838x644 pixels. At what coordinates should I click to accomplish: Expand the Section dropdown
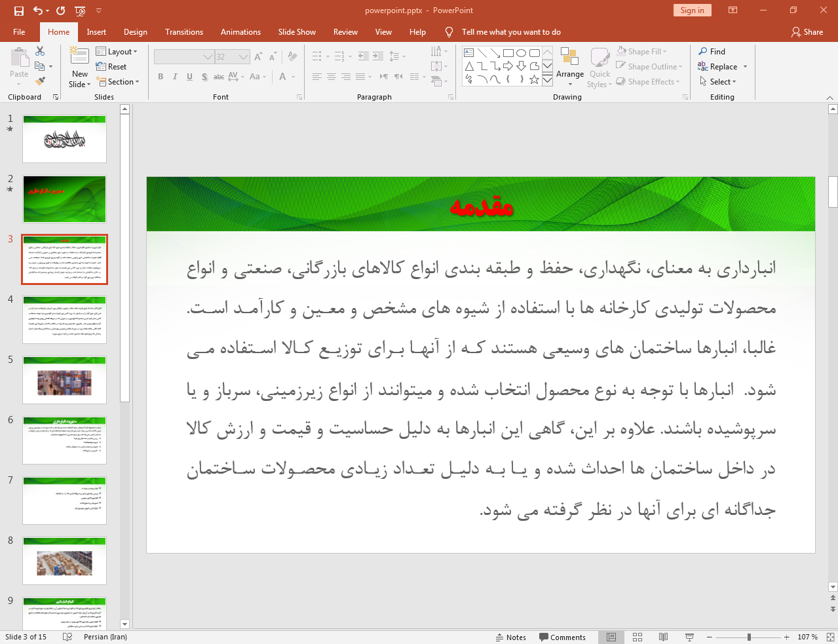click(x=119, y=82)
